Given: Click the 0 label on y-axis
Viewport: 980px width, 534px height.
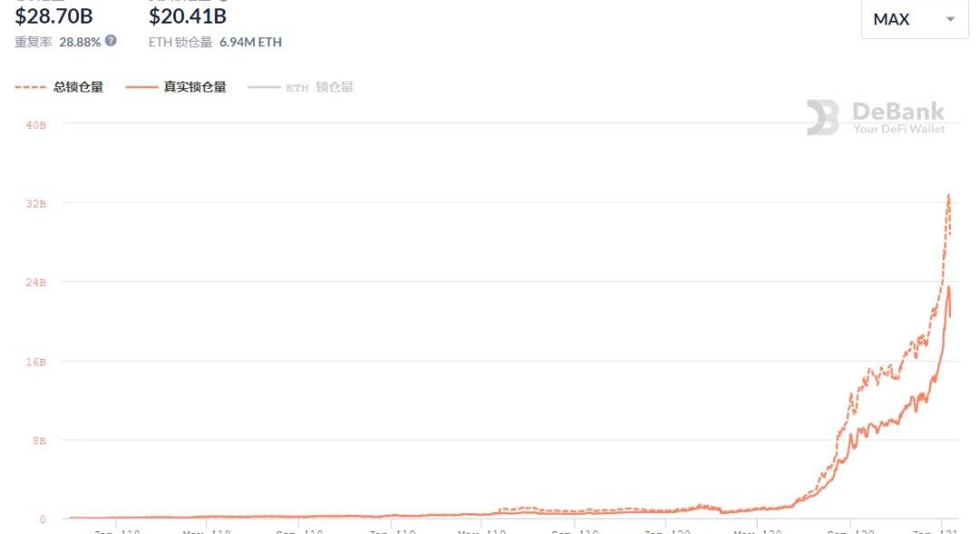Looking at the screenshot, I should (x=42, y=519).
